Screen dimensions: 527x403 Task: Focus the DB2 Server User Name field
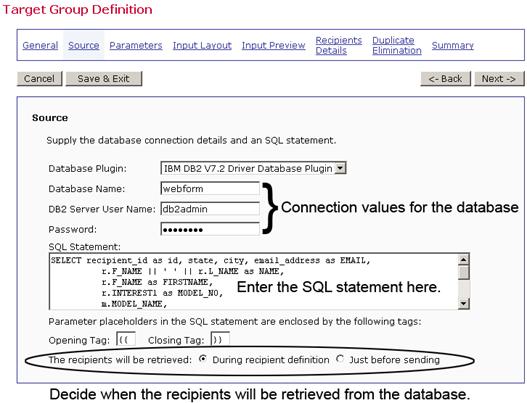pos(210,209)
